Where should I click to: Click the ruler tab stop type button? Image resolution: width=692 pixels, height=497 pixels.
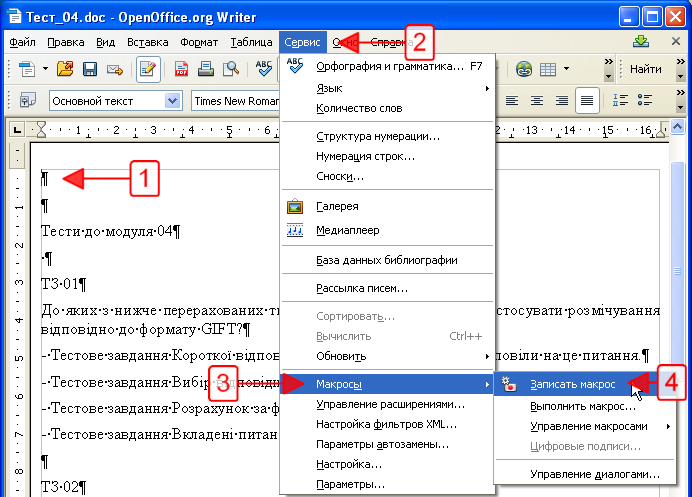pos(17,130)
